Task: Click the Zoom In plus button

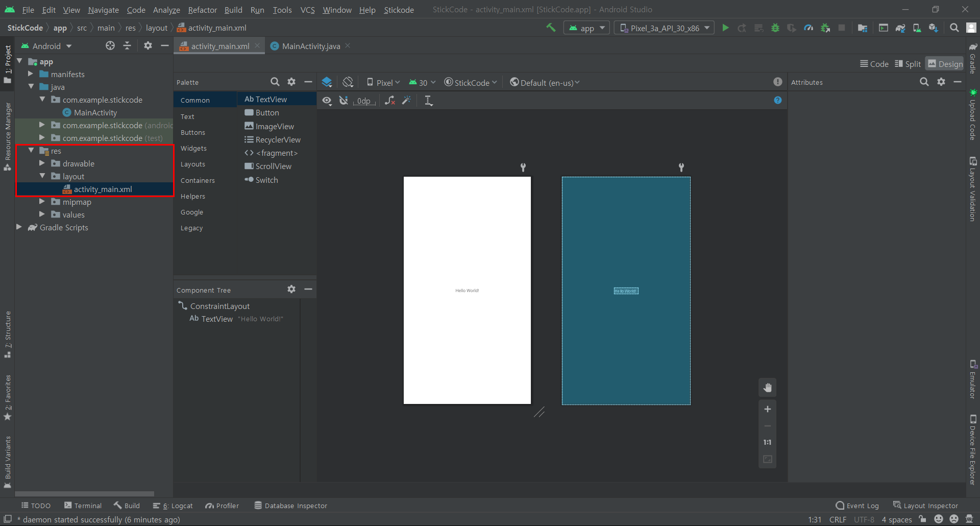Action: 767,409
